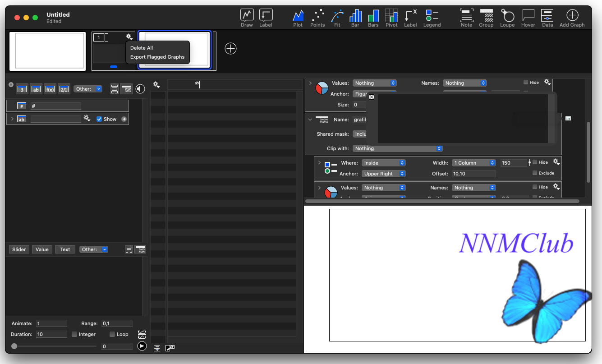This screenshot has height=364, width=602.
Task: Click the Slider button
Action: (x=19, y=249)
